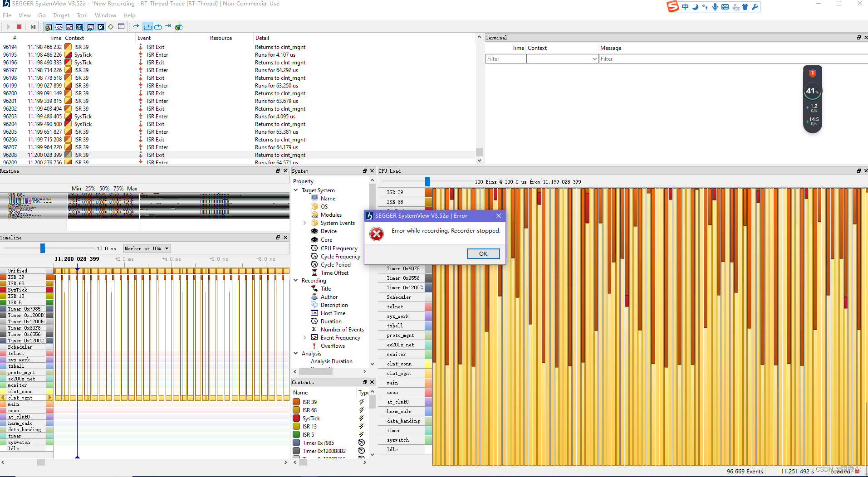Click OK in the error dialog
Viewport: 868px width, 477px height.
tap(483, 253)
